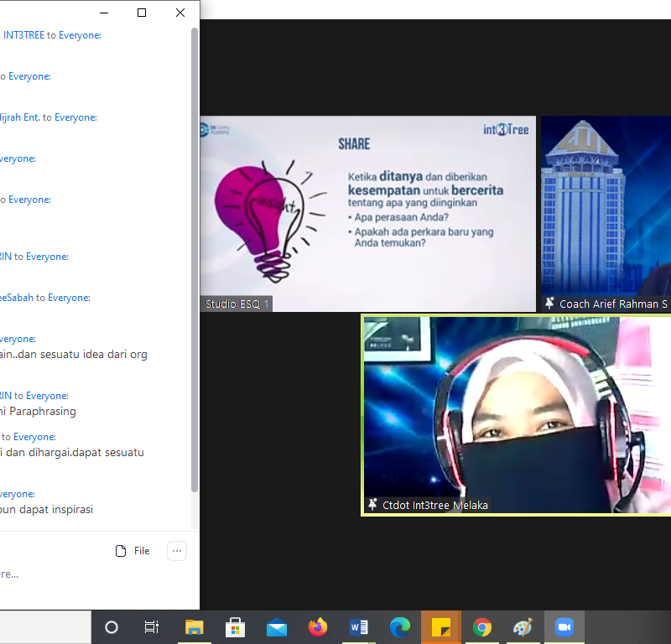
Task: Open the chat more options ellipsis menu
Action: tap(176, 551)
